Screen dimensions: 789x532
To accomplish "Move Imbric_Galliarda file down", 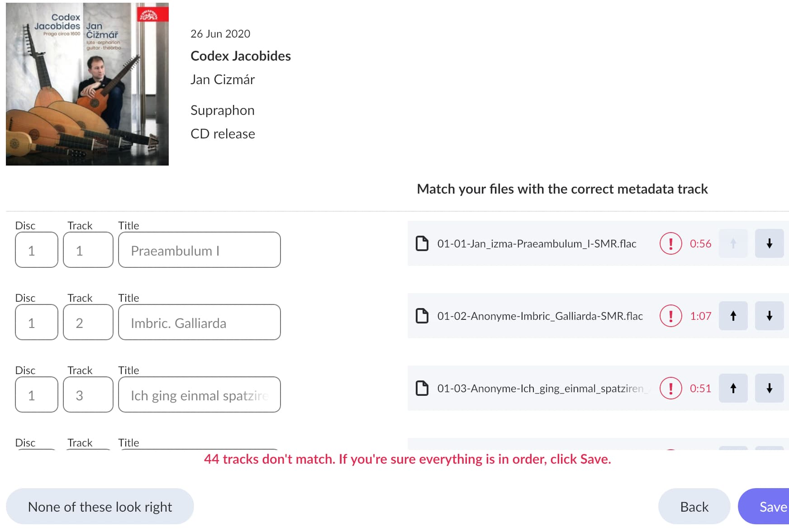I will click(x=769, y=316).
